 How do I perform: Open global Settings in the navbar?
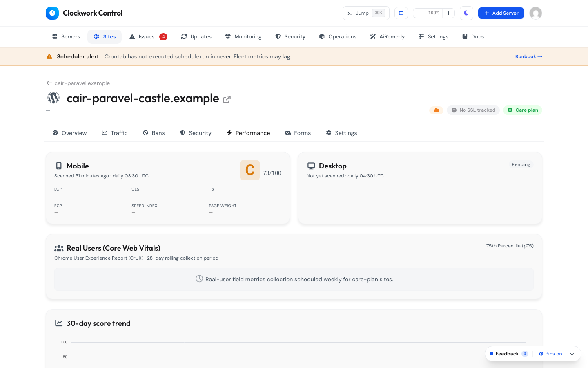[x=433, y=37]
